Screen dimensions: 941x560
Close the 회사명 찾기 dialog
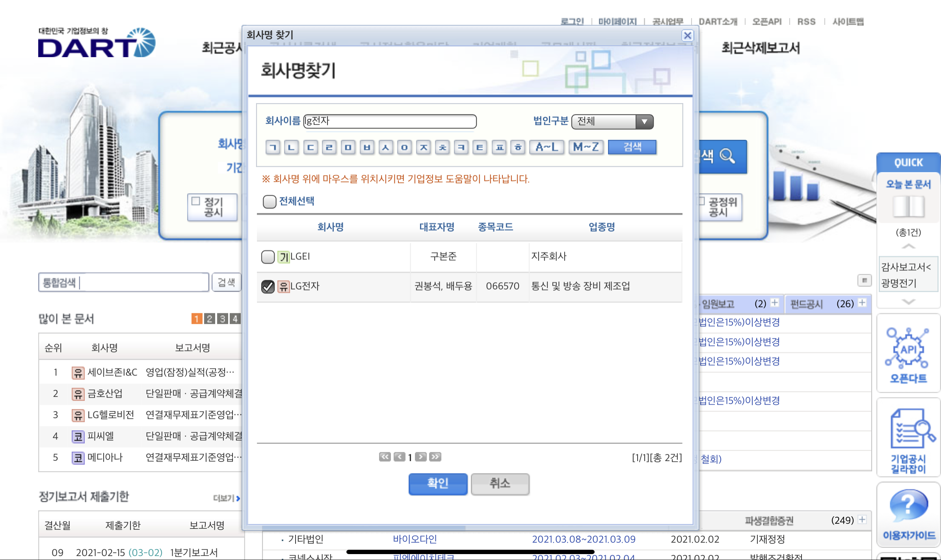click(687, 35)
